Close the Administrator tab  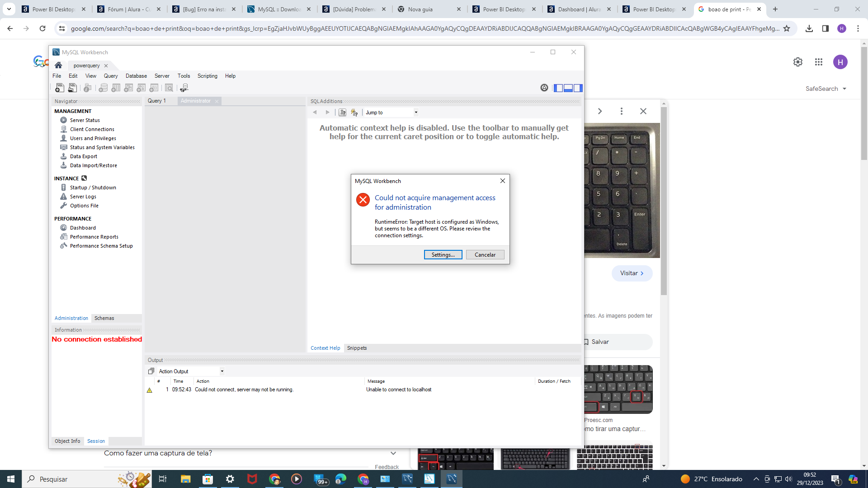tap(217, 101)
